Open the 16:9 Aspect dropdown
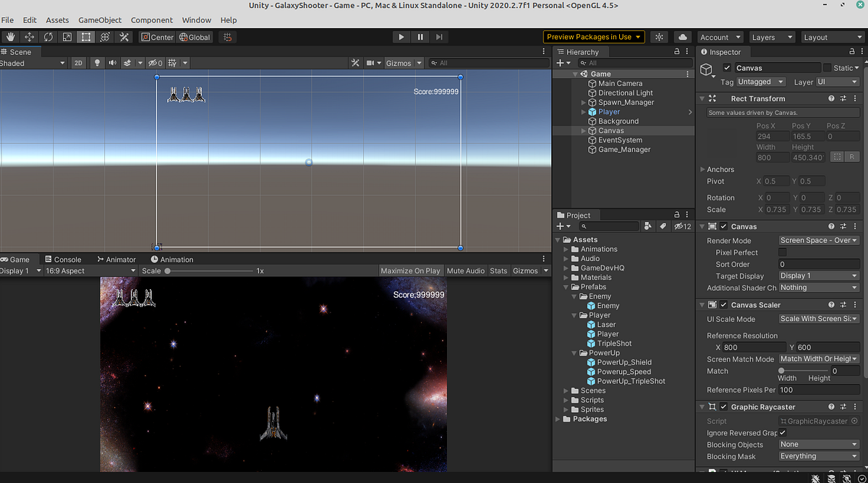This screenshot has height=483, width=868. [x=90, y=270]
